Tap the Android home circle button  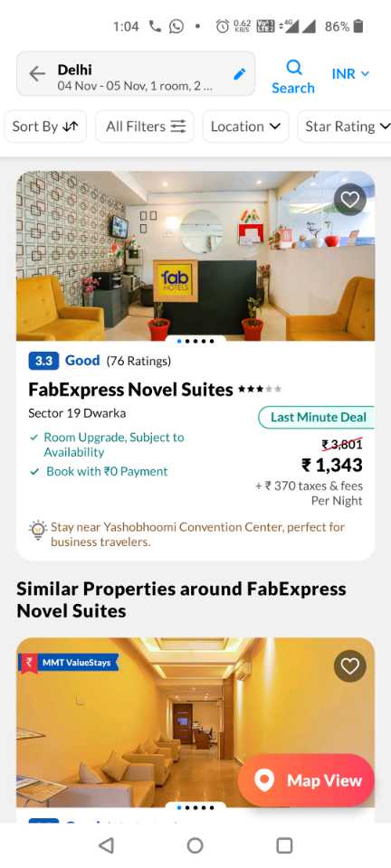pyautogui.click(x=195, y=844)
